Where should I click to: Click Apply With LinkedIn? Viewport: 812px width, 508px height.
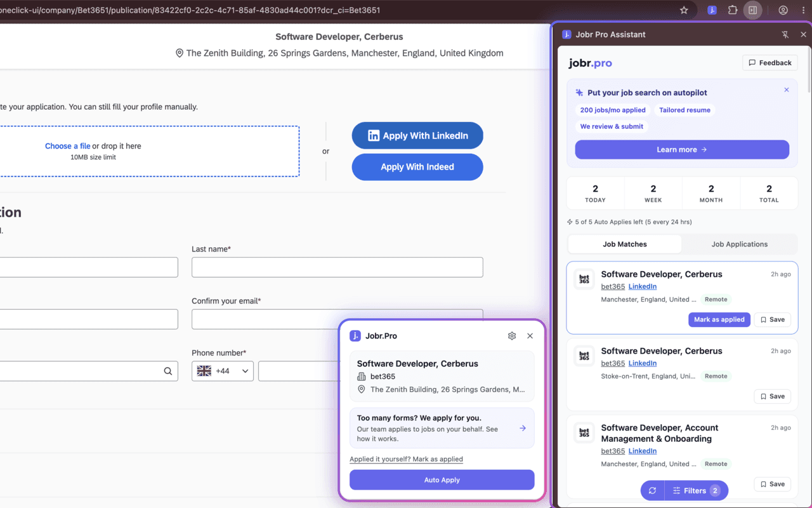coord(417,136)
